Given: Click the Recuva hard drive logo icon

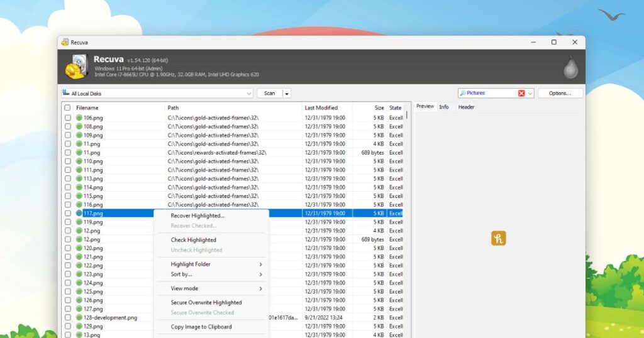Looking at the screenshot, I should (x=77, y=67).
